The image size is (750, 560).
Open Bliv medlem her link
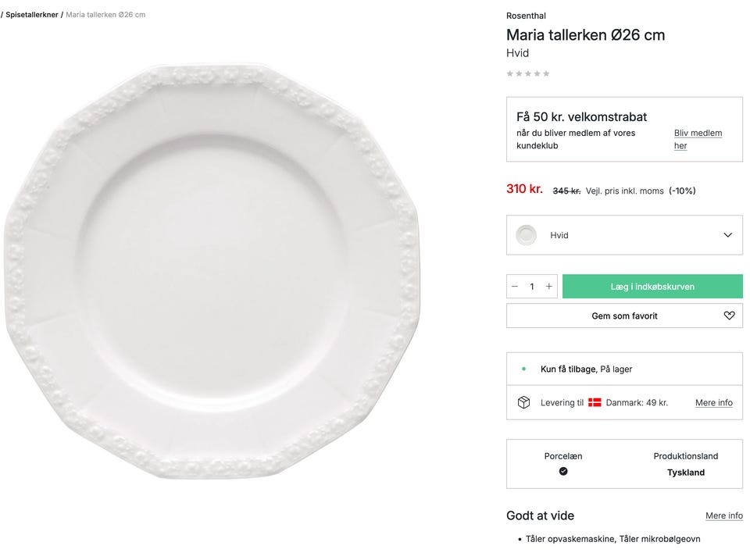[x=698, y=139]
